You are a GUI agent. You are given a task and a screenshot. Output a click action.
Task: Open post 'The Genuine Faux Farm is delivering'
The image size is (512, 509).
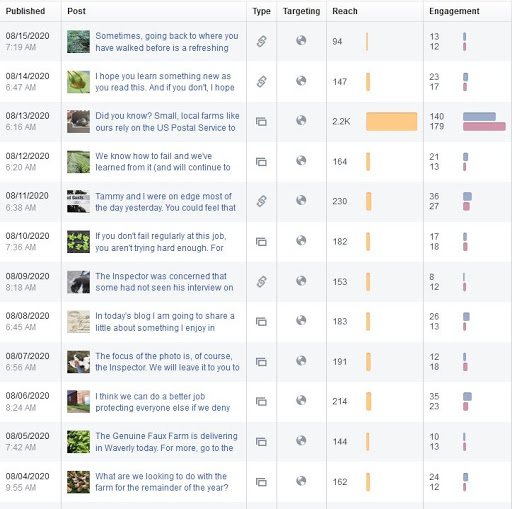(166, 442)
